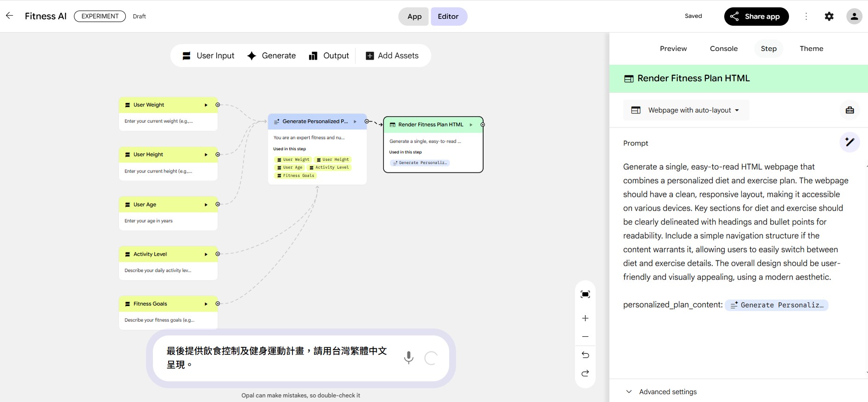The height and width of the screenshot is (402, 868).
Task: Click the magic wand prompt enhance icon
Action: point(850,142)
